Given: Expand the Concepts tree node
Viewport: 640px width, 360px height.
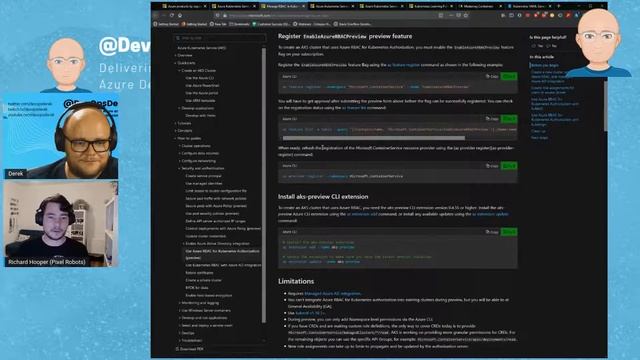Looking at the screenshot, I should (x=176, y=131).
